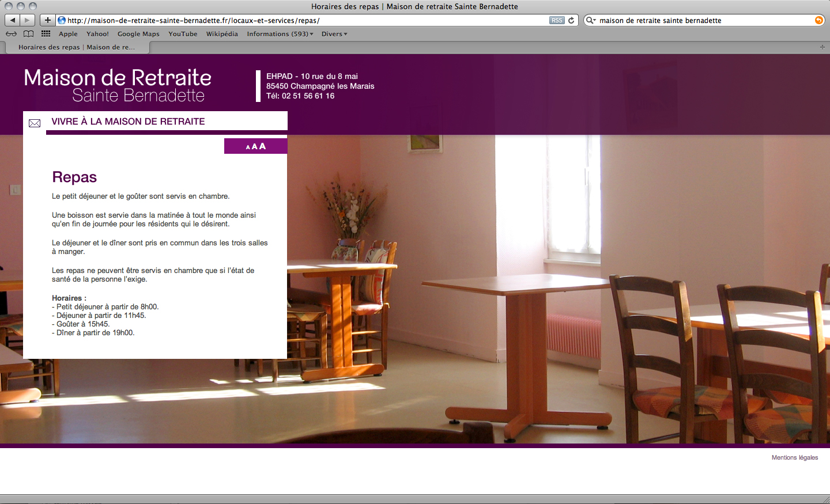Viewport: 830px width, 504px height.
Task: Open Top Sites grid icon
Action: point(46,34)
